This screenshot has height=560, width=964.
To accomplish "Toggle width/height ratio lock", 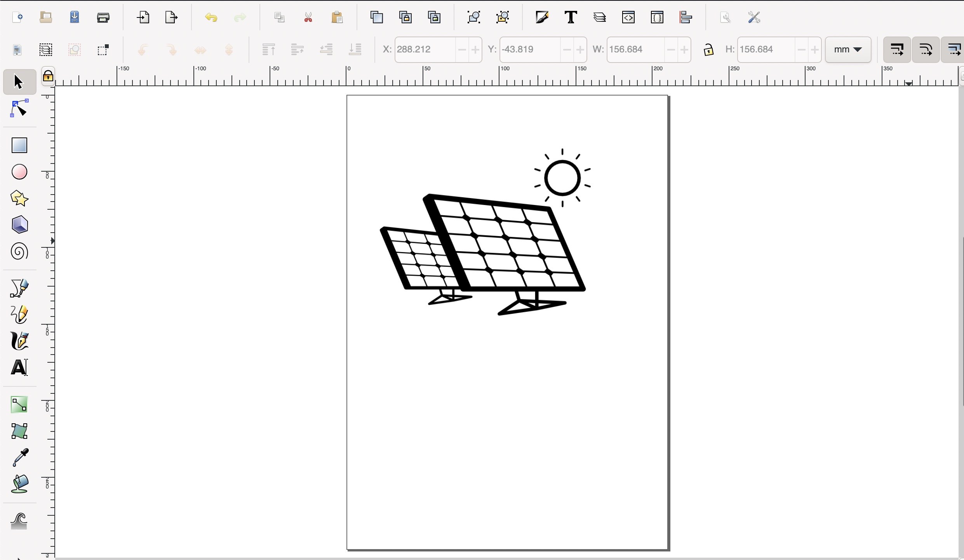I will [x=708, y=50].
